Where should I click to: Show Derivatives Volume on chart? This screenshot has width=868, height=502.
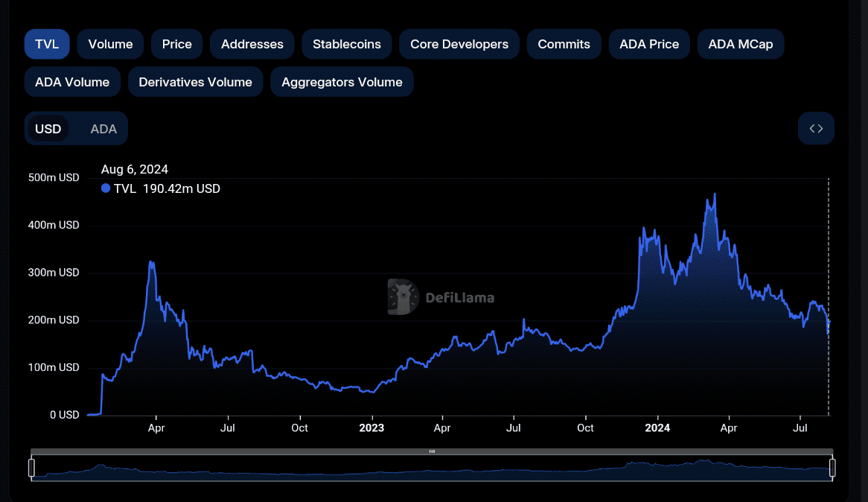coord(195,82)
